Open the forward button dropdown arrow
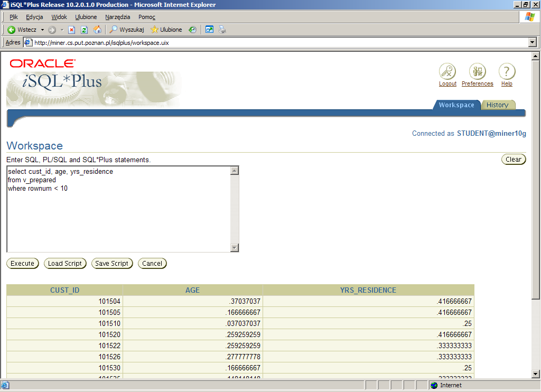This screenshot has width=541, height=392. click(x=62, y=30)
